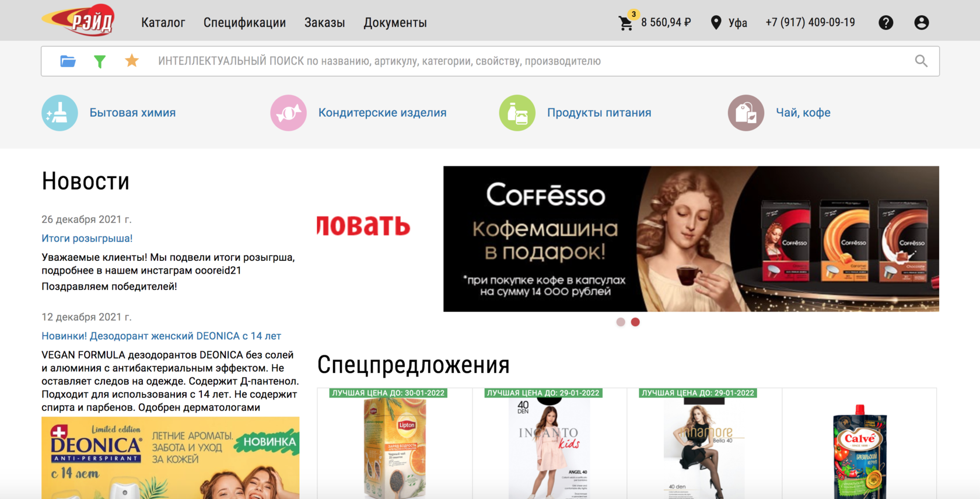Click the РЭЙД logo
The image size is (980, 499).
pyautogui.click(x=78, y=20)
